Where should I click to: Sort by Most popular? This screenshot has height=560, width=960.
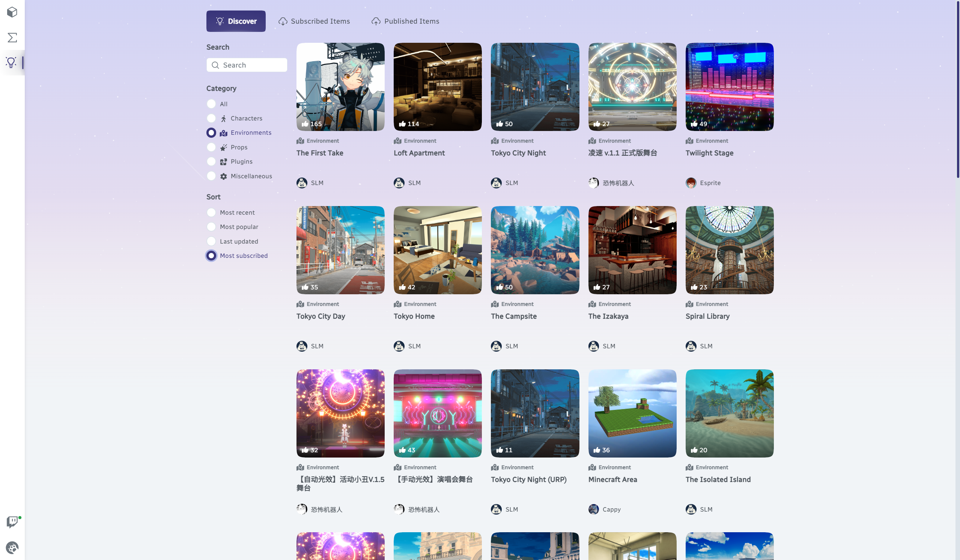[211, 227]
